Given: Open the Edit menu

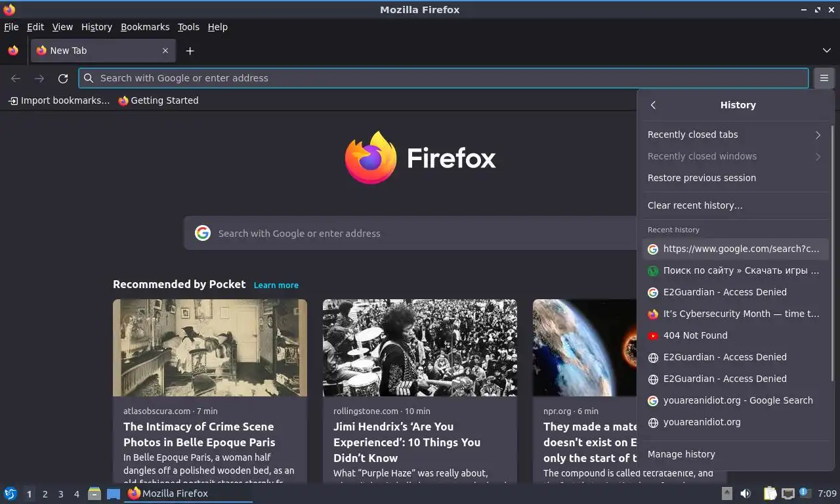Looking at the screenshot, I should pos(35,27).
